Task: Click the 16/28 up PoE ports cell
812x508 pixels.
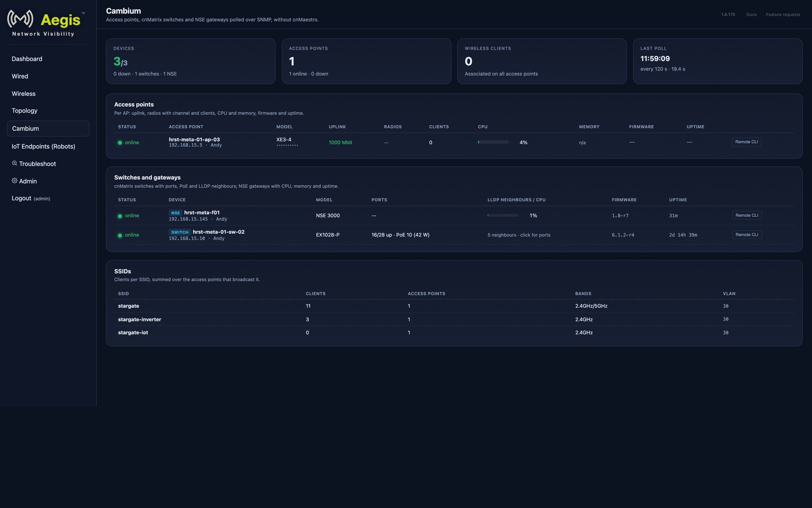Action: coord(400,235)
